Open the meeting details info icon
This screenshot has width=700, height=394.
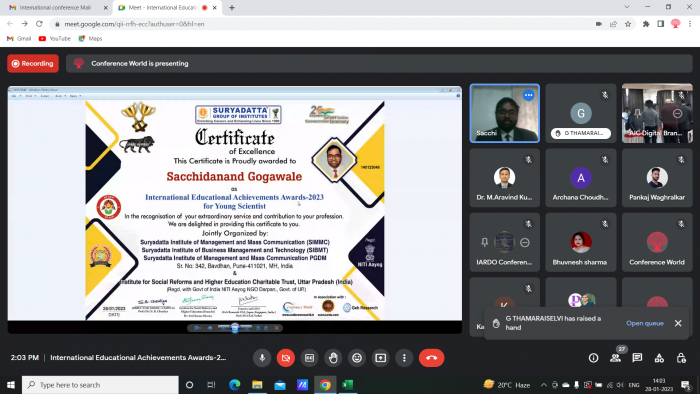click(593, 358)
